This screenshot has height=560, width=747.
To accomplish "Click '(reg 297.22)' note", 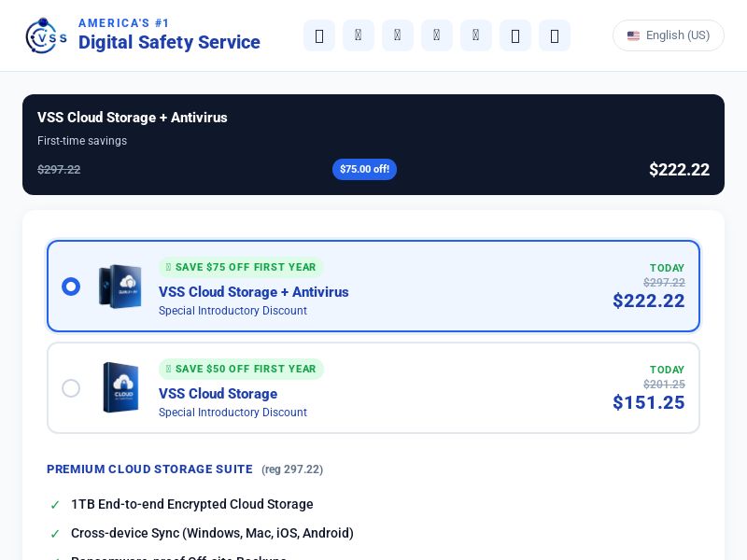I will 292,469.
